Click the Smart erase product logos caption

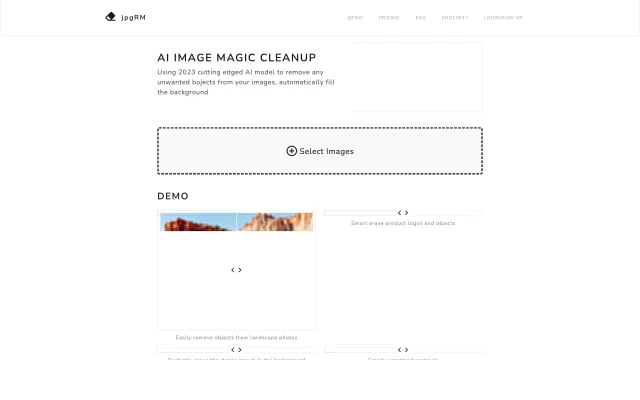(x=403, y=223)
